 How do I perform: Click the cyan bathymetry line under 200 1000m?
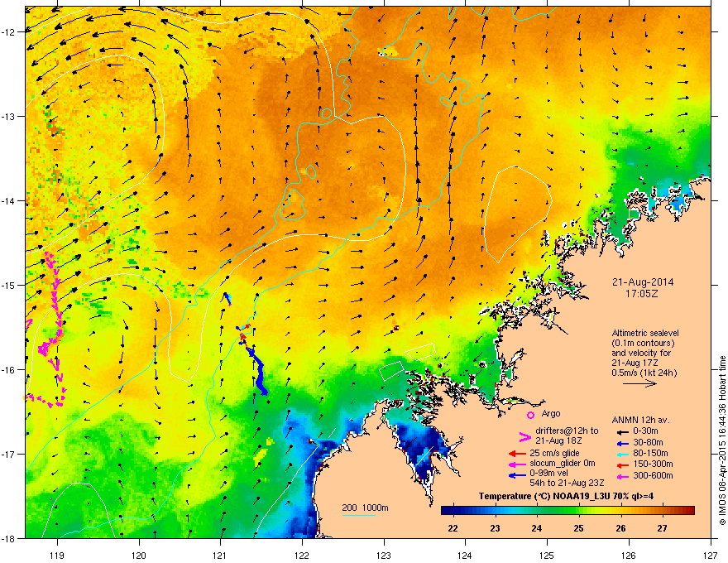point(359,515)
